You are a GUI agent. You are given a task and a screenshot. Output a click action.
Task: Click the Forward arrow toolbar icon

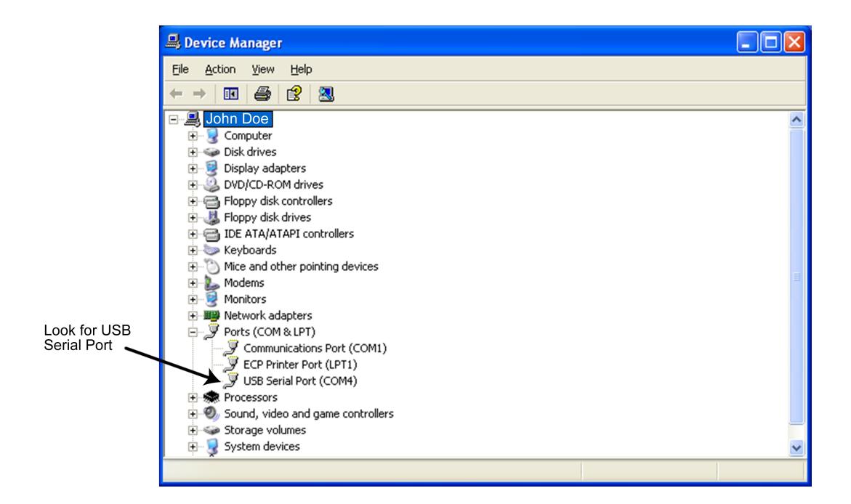click(200, 94)
